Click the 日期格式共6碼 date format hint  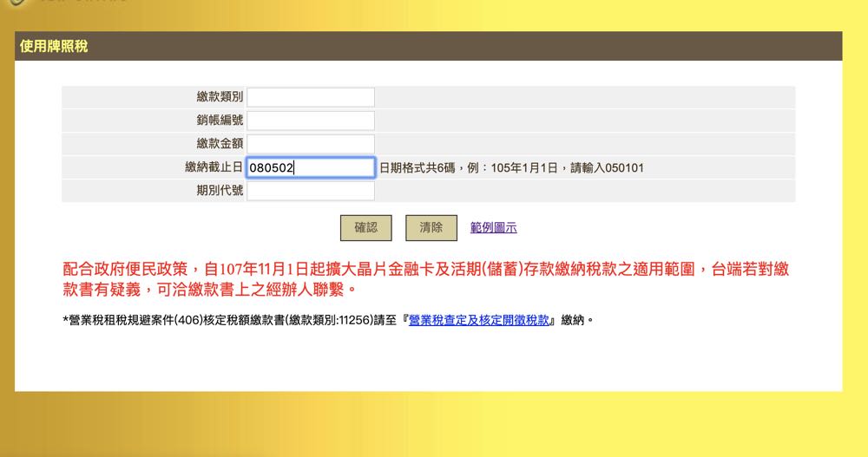tap(511, 167)
